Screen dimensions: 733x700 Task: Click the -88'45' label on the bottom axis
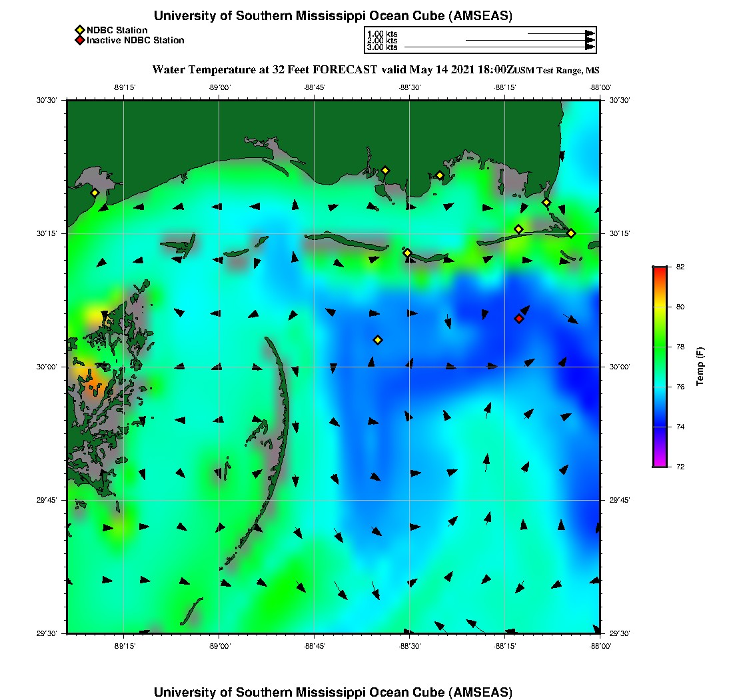click(x=315, y=646)
